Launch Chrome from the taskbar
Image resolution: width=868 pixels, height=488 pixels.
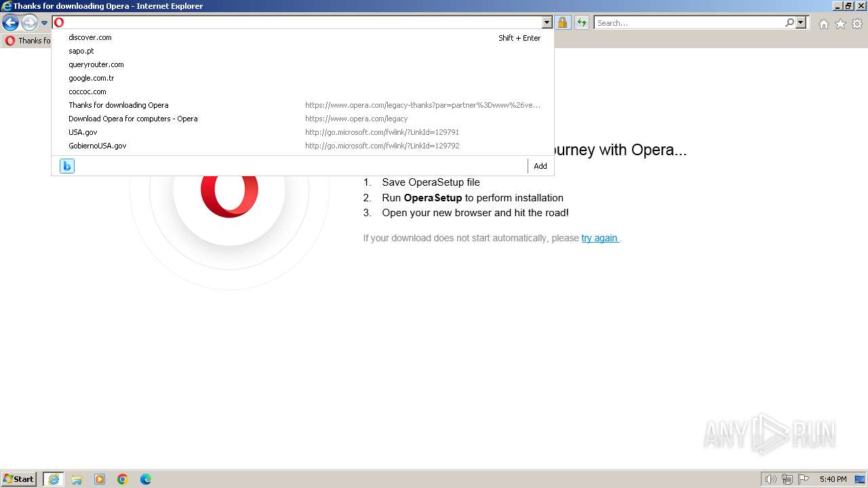pos(123,479)
